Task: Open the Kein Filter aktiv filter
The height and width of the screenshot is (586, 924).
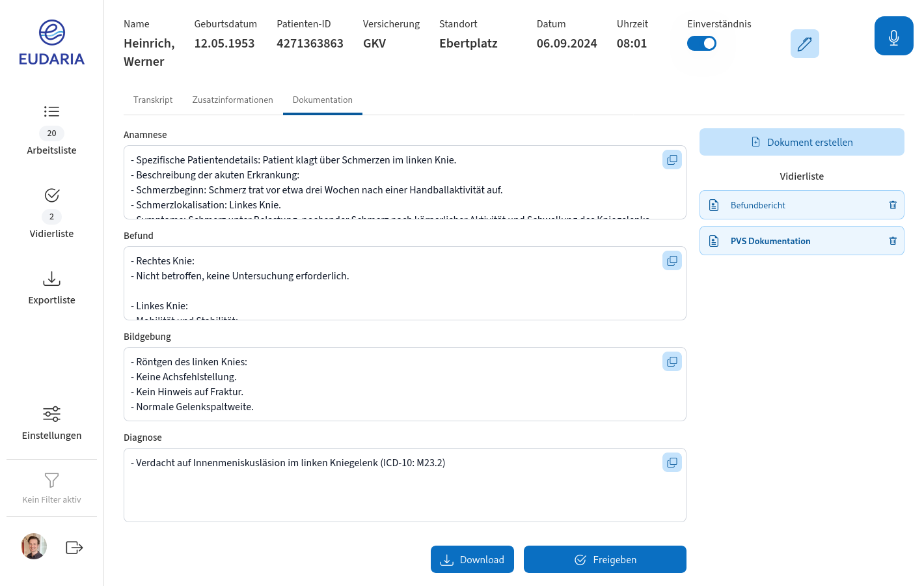Action: click(51, 488)
